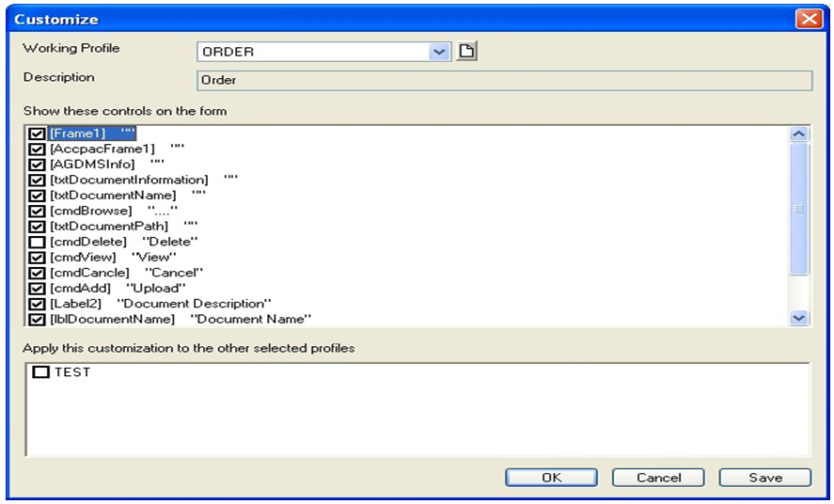Select the [cmdDelete] "Delete" row text

pos(124,242)
